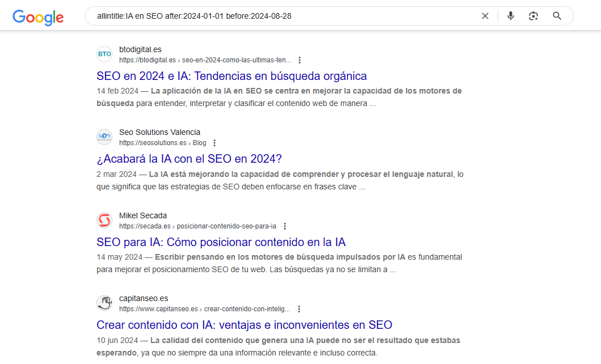Click the btodigital.es site name
Screen dimensions: 601x364
[140, 49]
